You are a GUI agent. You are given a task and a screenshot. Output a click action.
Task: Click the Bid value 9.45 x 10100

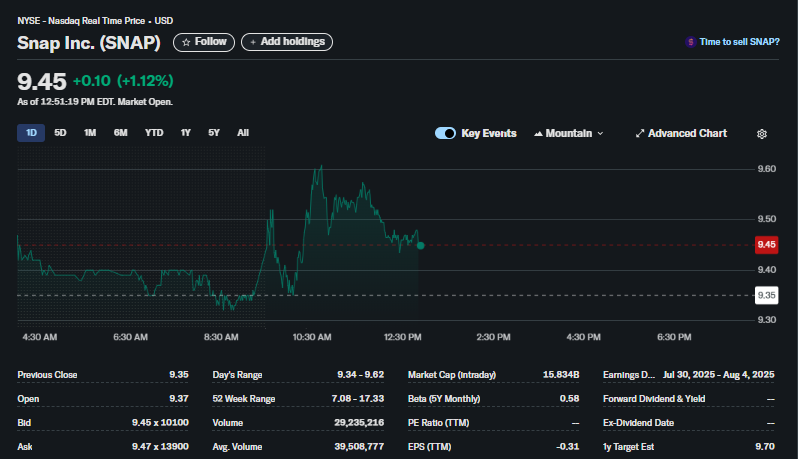click(x=160, y=423)
